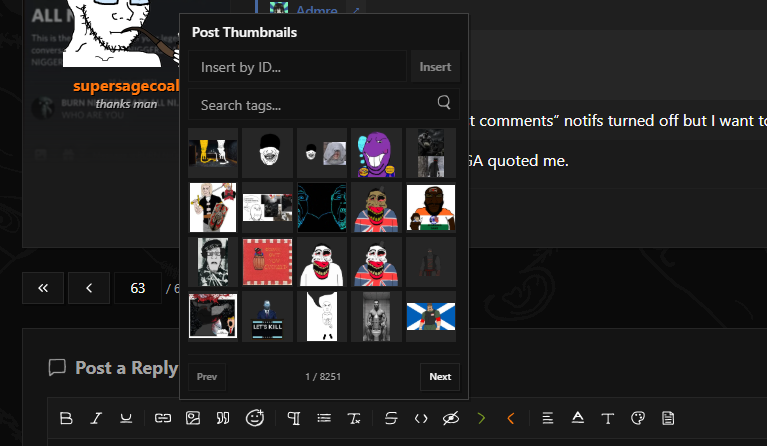Click Next in the Post Thumbnails popup
767x446 pixels.
tap(440, 377)
